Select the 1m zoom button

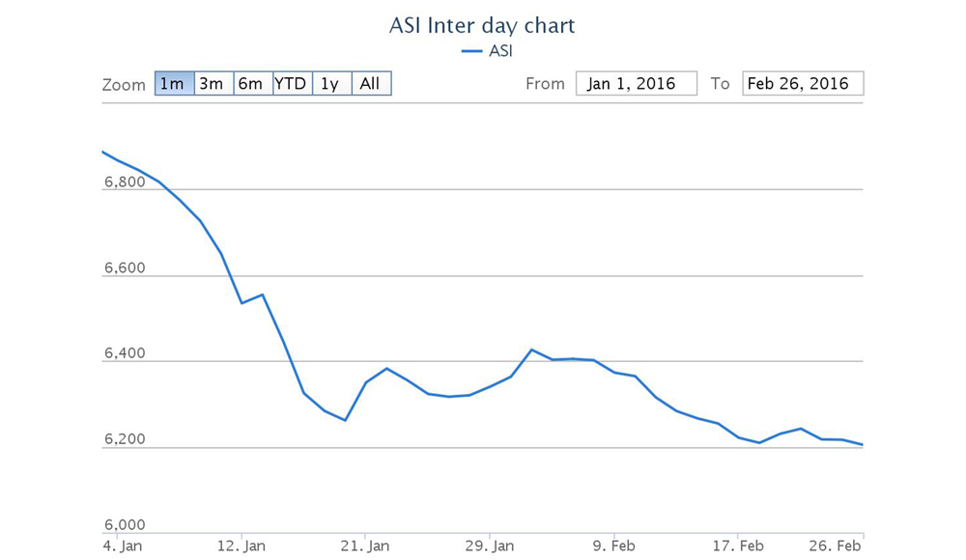(174, 84)
